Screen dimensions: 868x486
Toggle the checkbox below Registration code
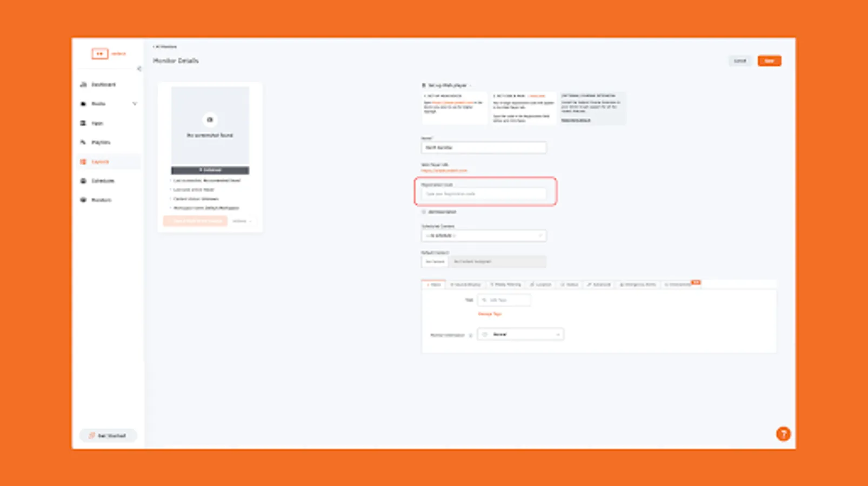coord(424,212)
